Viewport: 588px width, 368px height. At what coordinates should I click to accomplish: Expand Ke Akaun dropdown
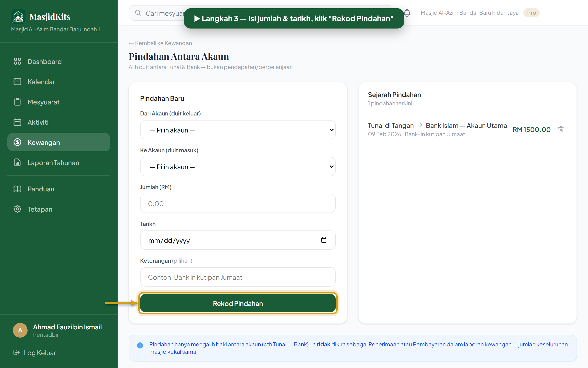tap(238, 167)
